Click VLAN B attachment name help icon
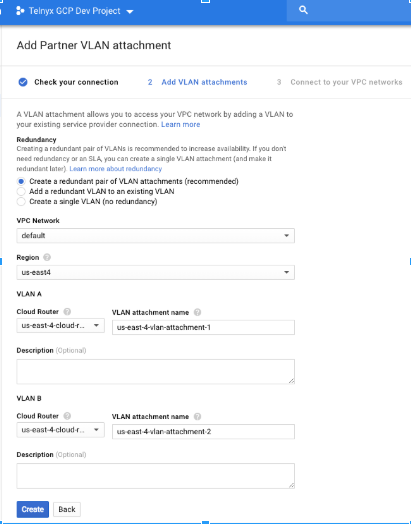 coord(197,416)
